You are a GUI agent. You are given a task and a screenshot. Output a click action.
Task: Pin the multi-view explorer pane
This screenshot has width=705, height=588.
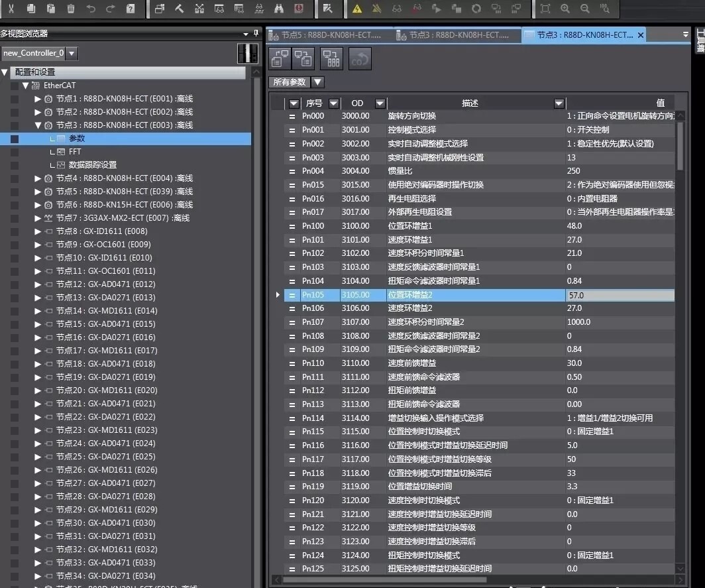pos(256,33)
